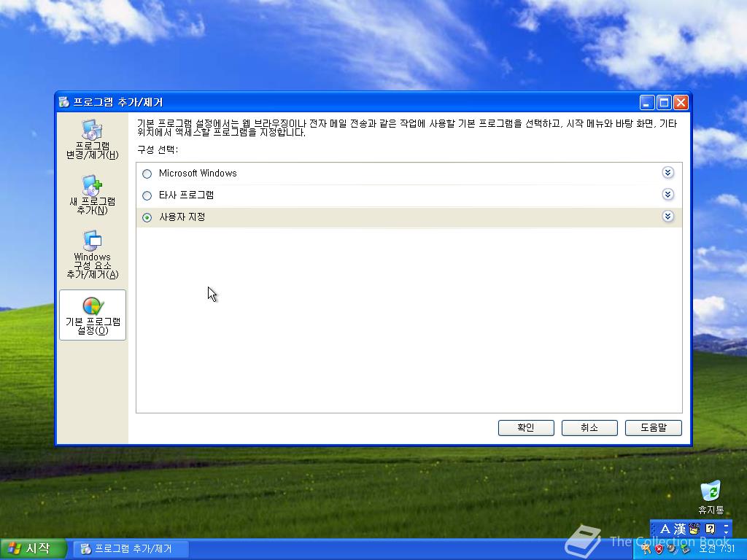Minimize the language bar
747x560 pixels.
[x=726, y=526]
